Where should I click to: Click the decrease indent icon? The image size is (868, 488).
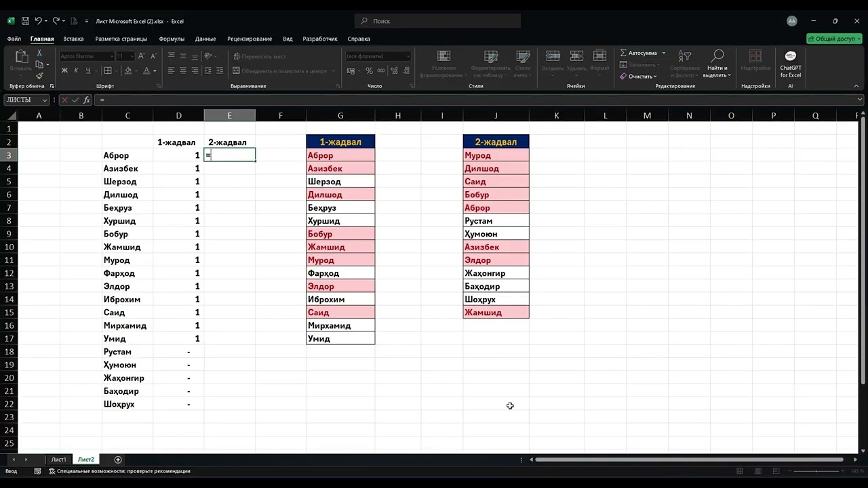[x=208, y=70]
